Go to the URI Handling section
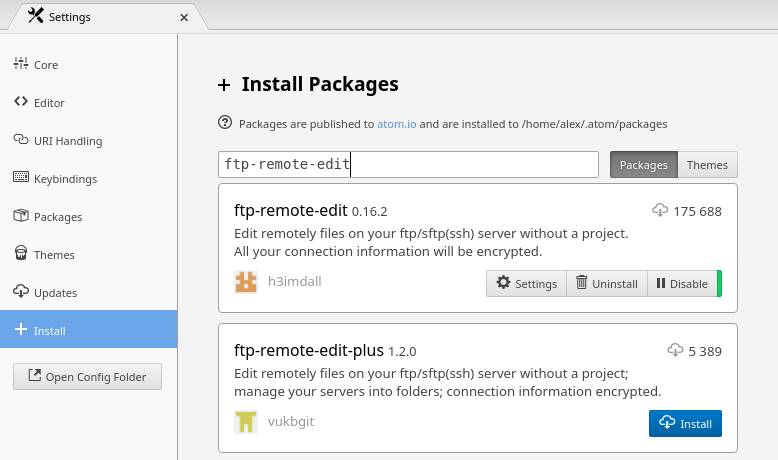The height and width of the screenshot is (460, 778). pyautogui.click(x=88, y=141)
